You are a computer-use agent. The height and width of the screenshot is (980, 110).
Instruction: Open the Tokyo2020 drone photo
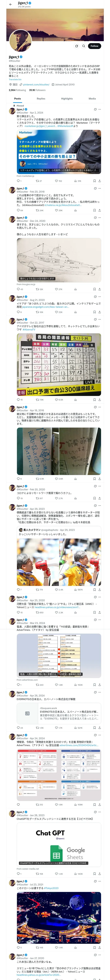point(59,918)
